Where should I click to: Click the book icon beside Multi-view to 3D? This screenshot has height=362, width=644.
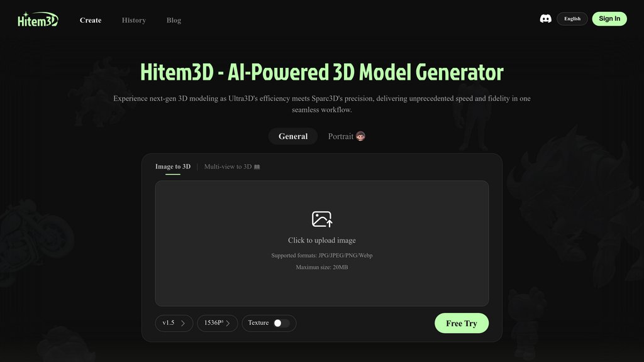pos(257,167)
